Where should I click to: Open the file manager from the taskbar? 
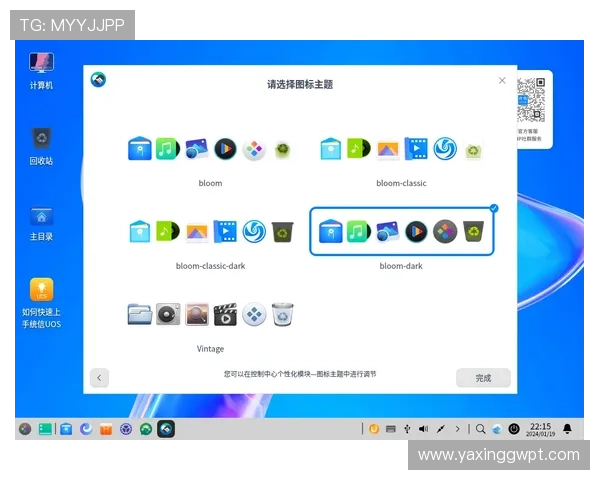click(x=66, y=429)
